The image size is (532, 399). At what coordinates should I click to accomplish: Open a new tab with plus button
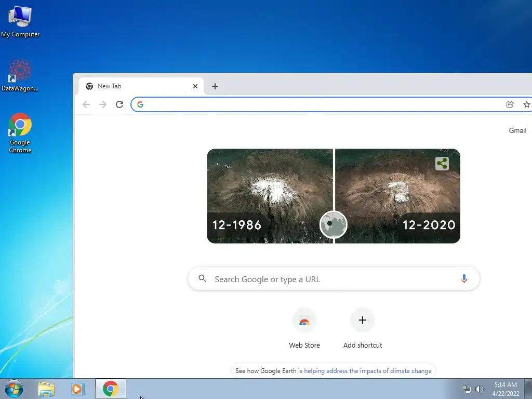click(215, 86)
